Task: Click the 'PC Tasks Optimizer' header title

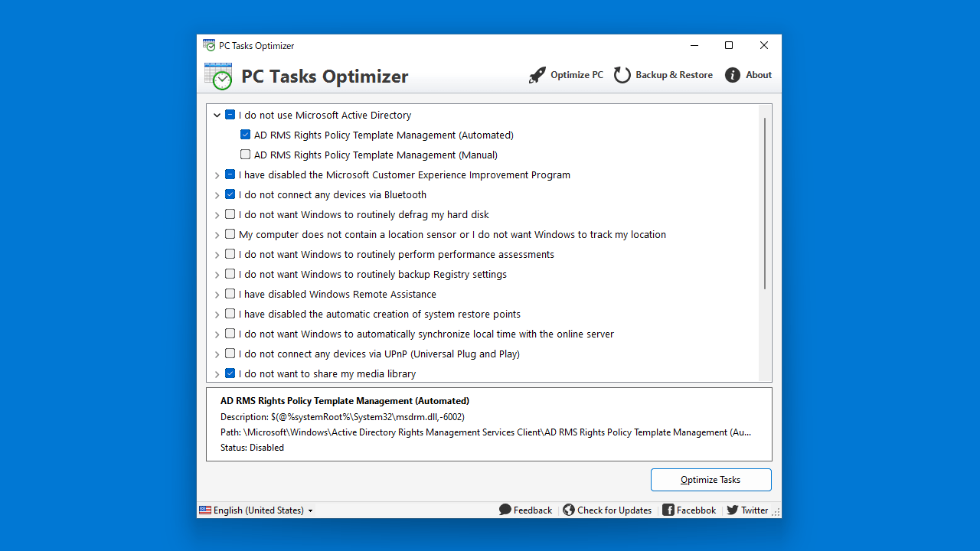Action: pyautogui.click(x=325, y=77)
